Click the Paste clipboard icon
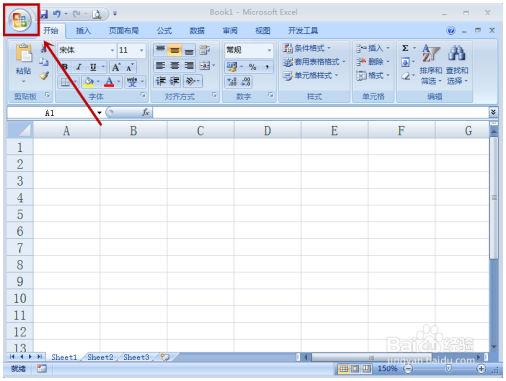 [x=24, y=53]
